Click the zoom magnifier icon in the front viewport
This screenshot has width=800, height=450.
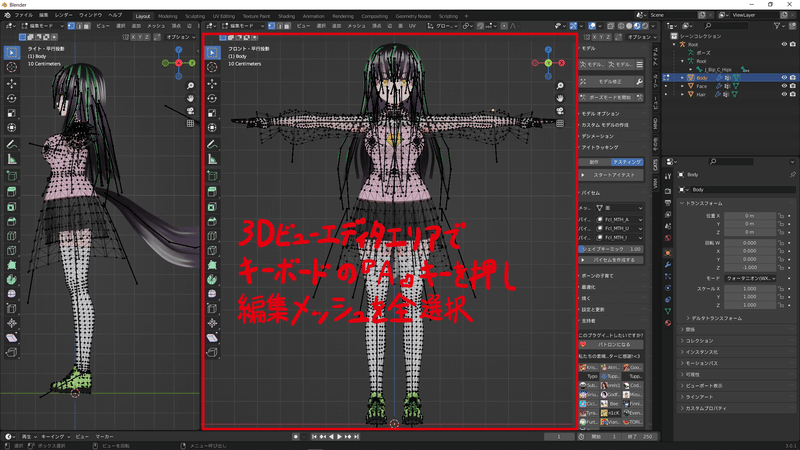point(560,86)
